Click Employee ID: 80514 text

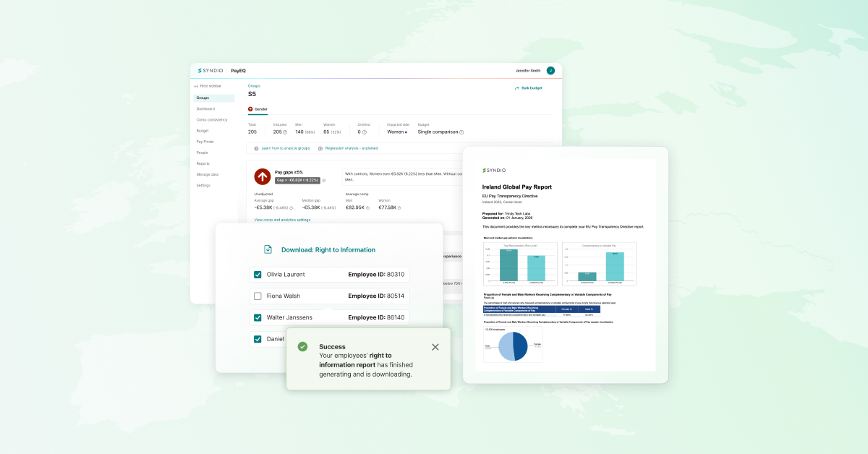(x=375, y=296)
